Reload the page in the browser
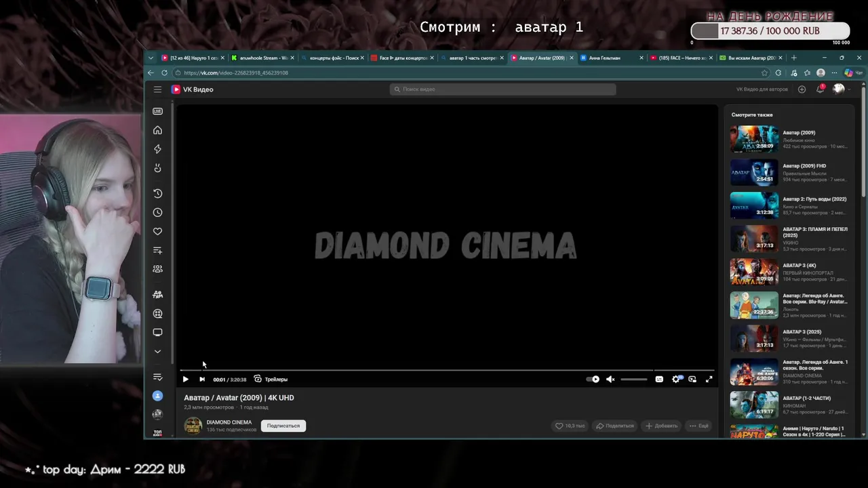The height and width of the screenshot is (488, 868). point(164,73)
